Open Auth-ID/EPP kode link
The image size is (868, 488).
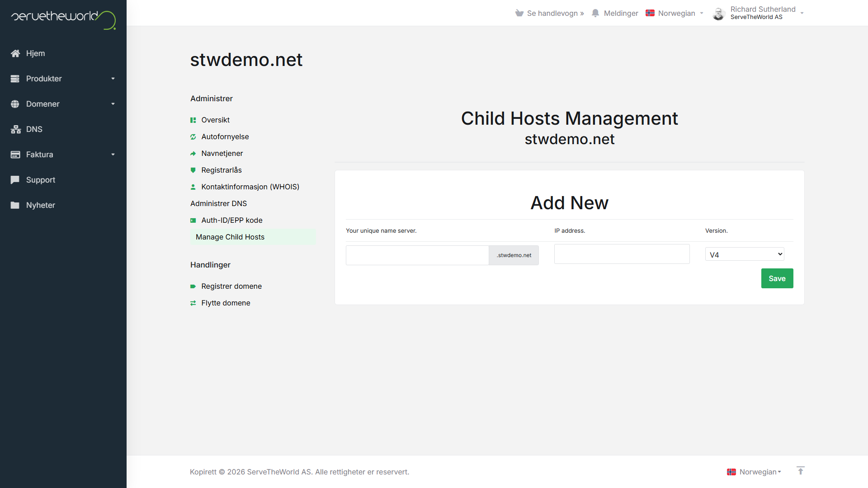[x=231, y=220]
